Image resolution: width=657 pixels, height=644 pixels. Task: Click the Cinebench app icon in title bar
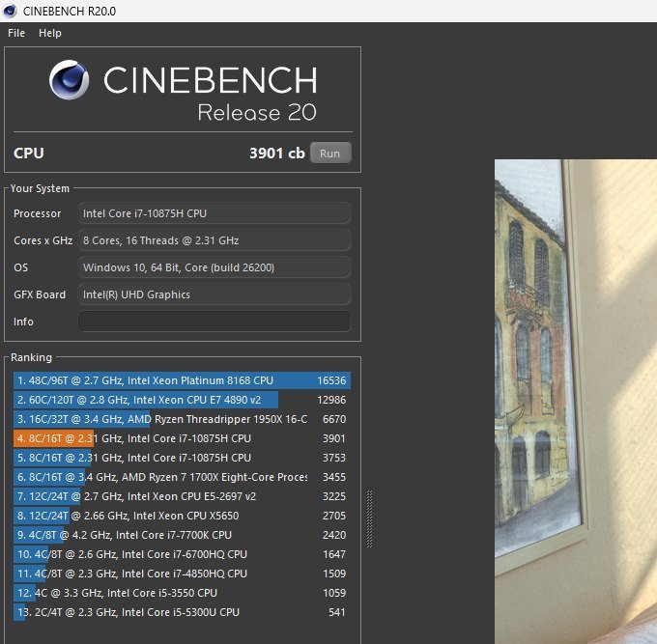point(10,11)
